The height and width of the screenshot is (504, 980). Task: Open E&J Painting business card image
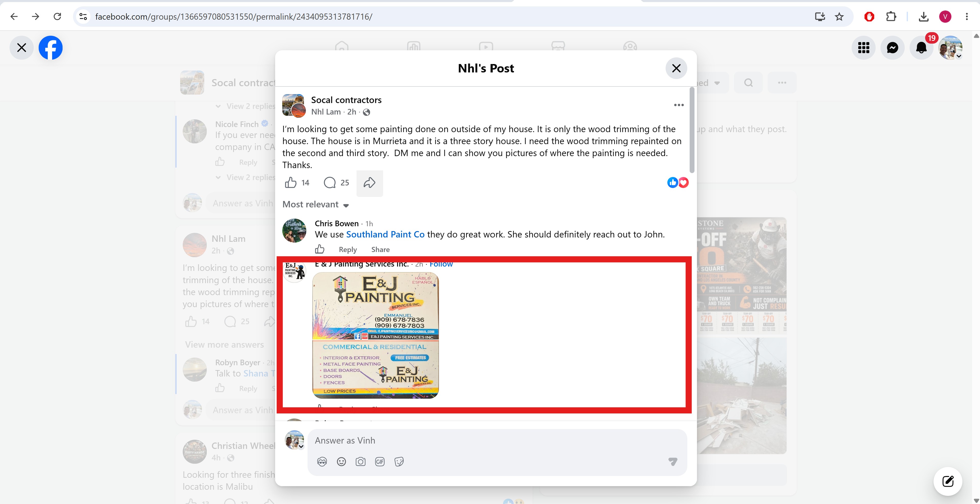[x=375, y=335]
